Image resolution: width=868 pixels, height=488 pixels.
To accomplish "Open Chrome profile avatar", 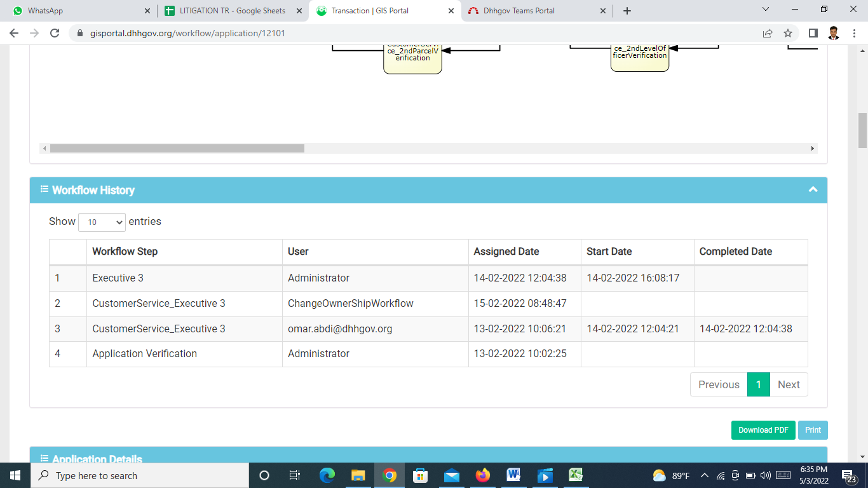I will [834, 33].
